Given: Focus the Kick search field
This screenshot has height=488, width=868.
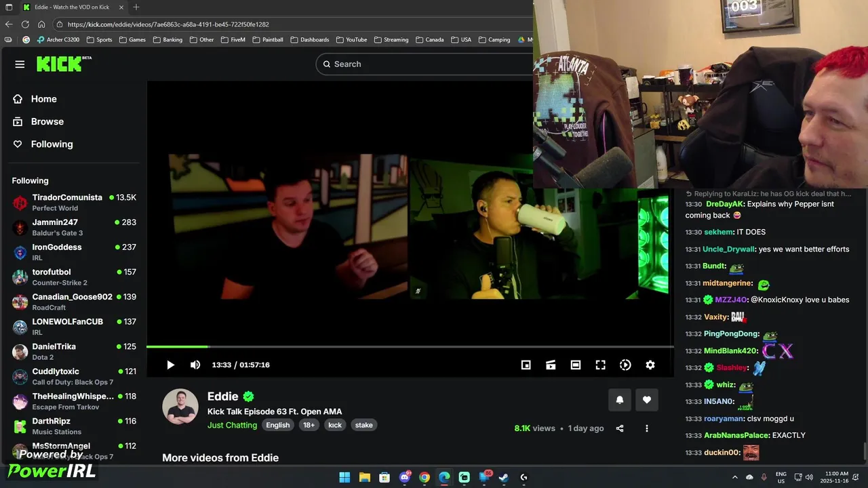Looking at the screenshot, I should [x=425, y=64].
